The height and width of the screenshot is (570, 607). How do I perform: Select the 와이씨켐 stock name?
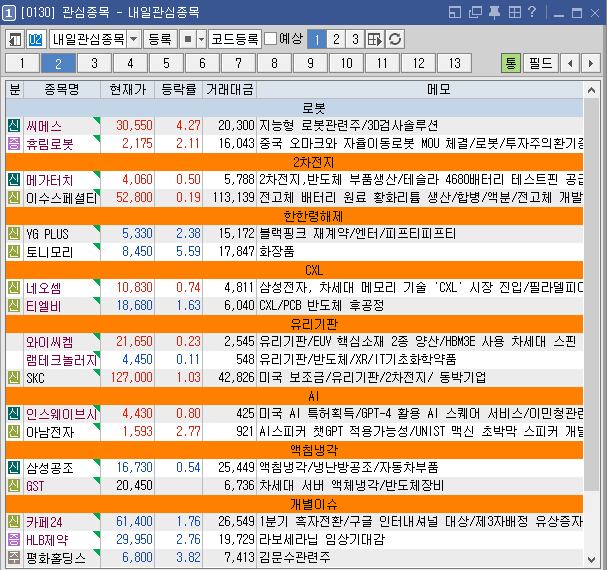pos(50,342)
